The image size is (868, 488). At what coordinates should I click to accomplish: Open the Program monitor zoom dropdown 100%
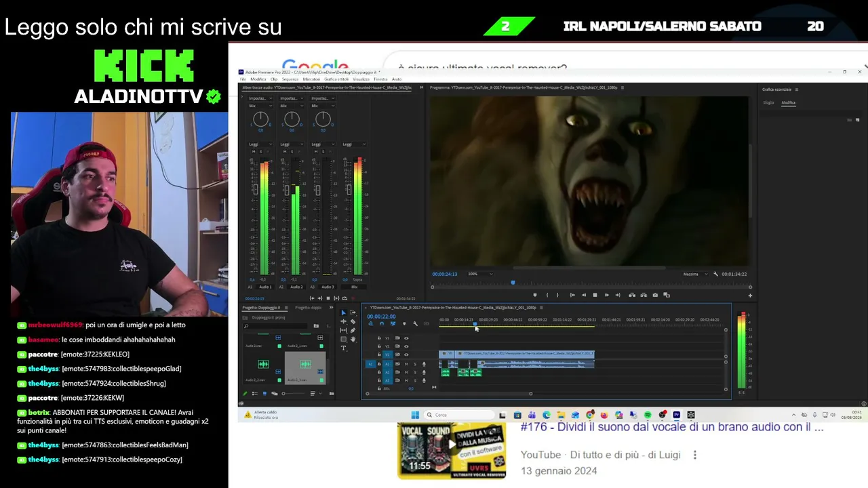pos(481,274)
